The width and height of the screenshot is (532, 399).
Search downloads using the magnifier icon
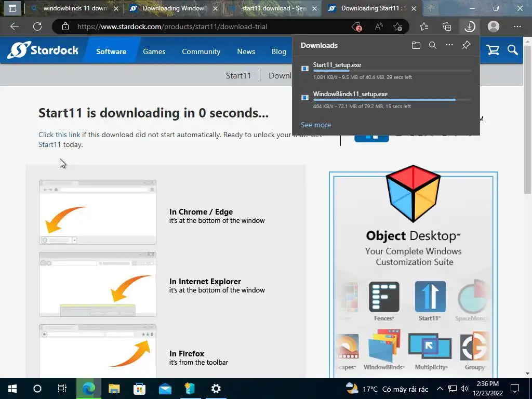click(x=433, y=45)
